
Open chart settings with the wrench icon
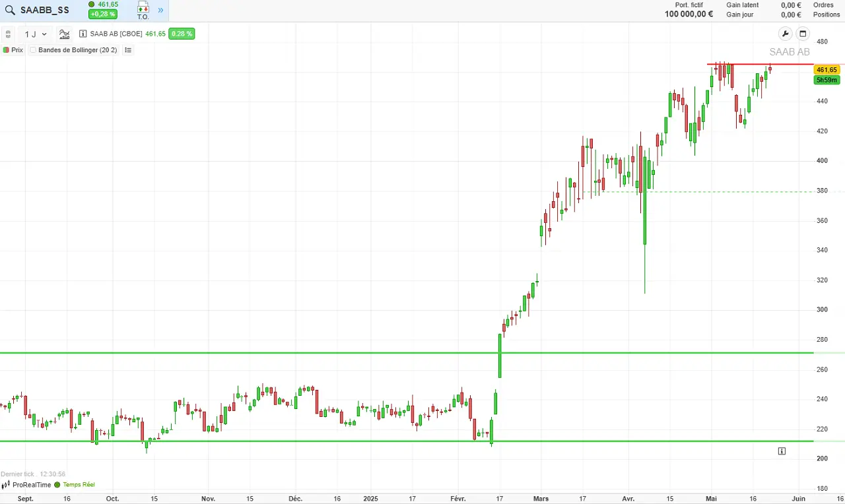785,34
